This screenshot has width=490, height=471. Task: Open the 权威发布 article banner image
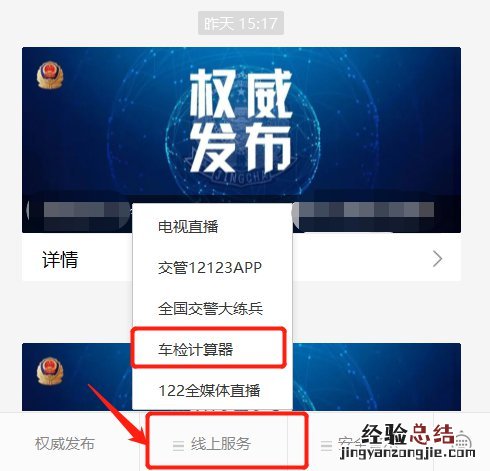(241, 140)
